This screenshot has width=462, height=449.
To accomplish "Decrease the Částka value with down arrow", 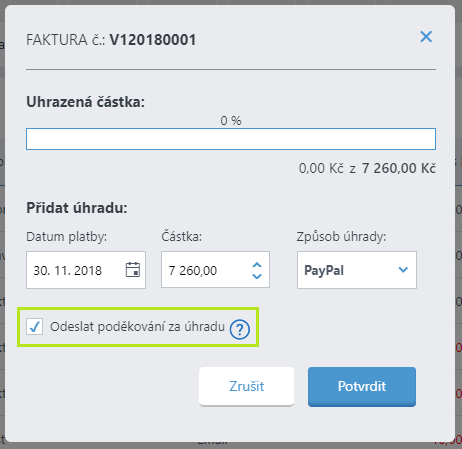I will [x=257, y=276].
